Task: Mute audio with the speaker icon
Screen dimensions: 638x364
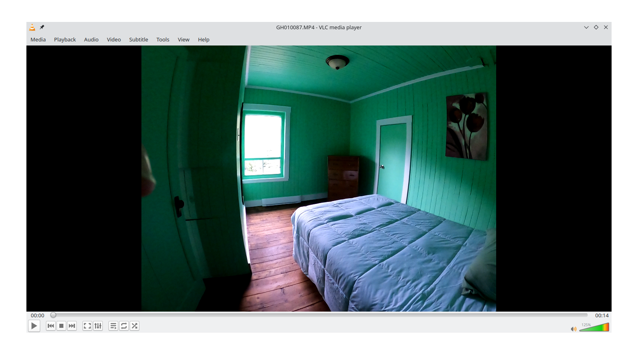Action: (573, 329)
